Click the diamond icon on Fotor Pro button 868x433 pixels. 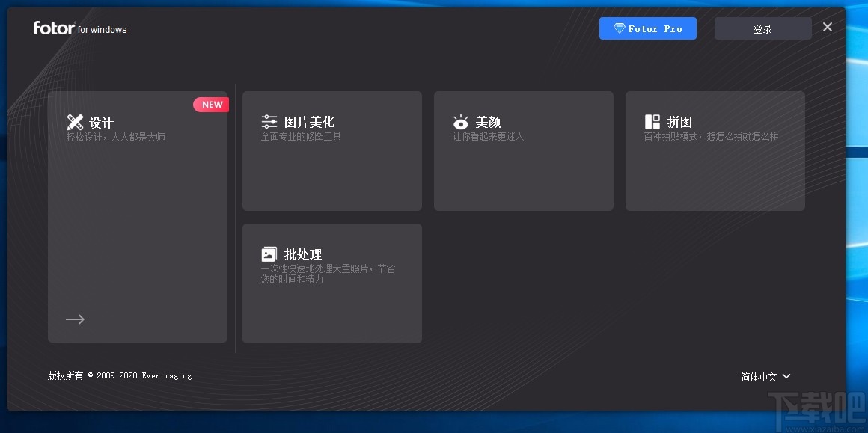620,28
